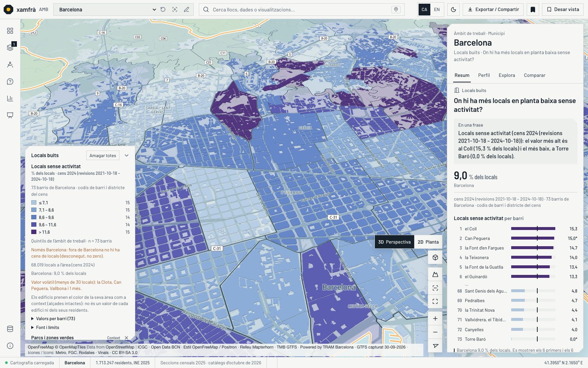The height and width of the screenshot is (368, 588).
Task: Open the layers panel icon with badge
Action: tap(10, 47)
